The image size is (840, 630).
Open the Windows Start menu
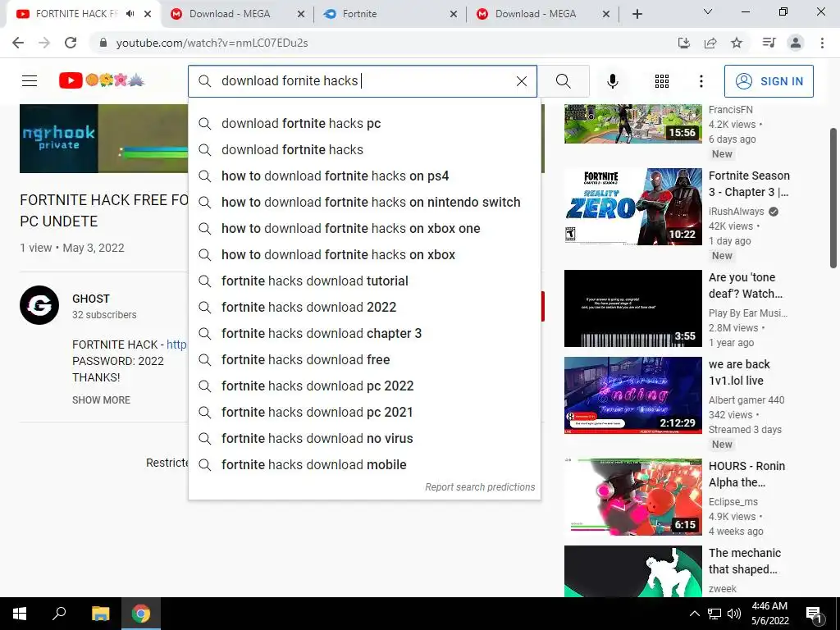pos(20,614)
